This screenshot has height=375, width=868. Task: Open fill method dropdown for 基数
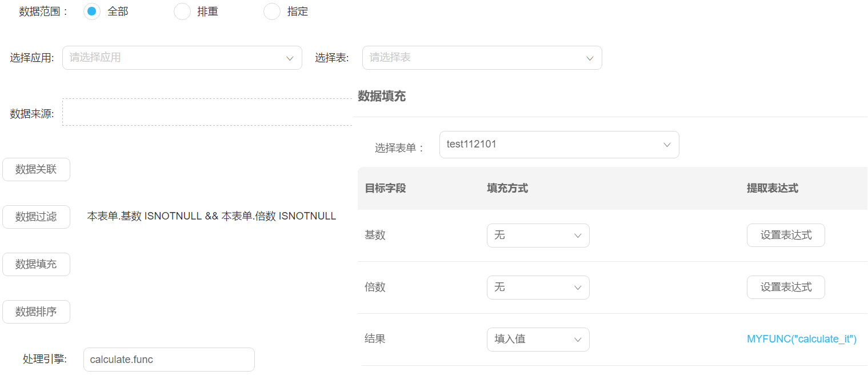pyautogui.click(x=538, y=236)
